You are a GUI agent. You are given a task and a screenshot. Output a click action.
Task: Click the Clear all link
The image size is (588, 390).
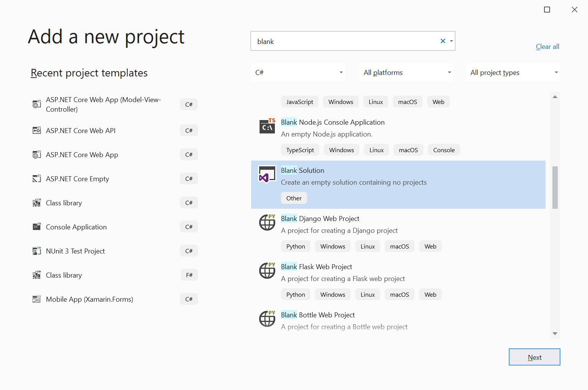[547, 47]
